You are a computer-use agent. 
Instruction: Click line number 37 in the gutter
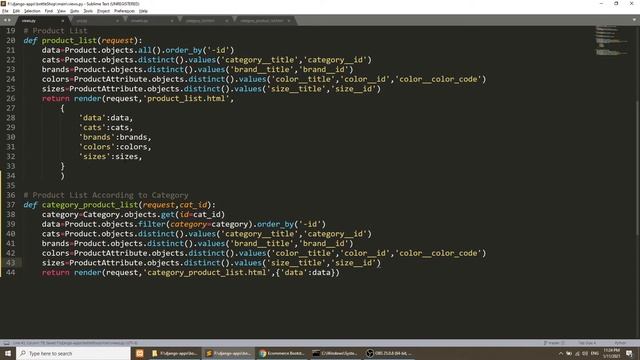pyautogui.click(x=11, y=205)
